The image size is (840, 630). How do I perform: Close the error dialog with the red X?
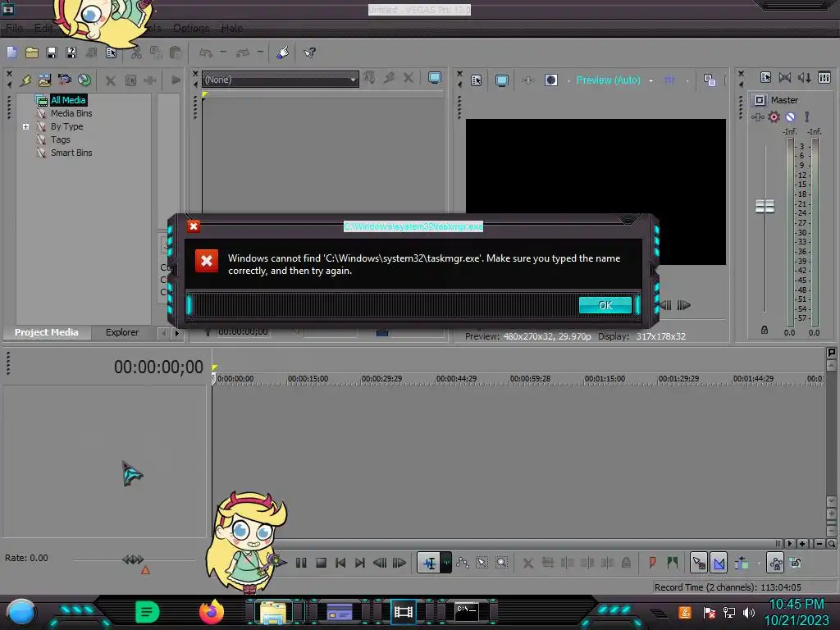[194, 226]
